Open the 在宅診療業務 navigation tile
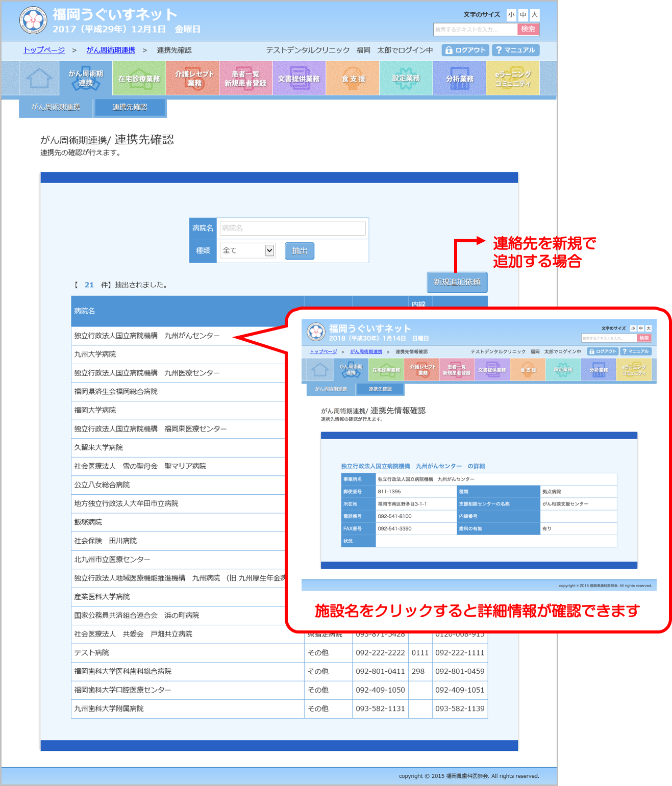 point(139,79)
